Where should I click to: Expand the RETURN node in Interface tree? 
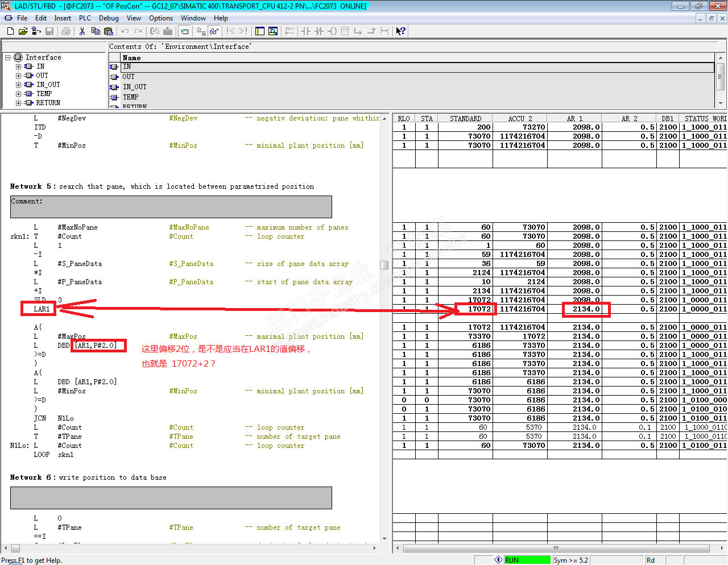point(18,103)
